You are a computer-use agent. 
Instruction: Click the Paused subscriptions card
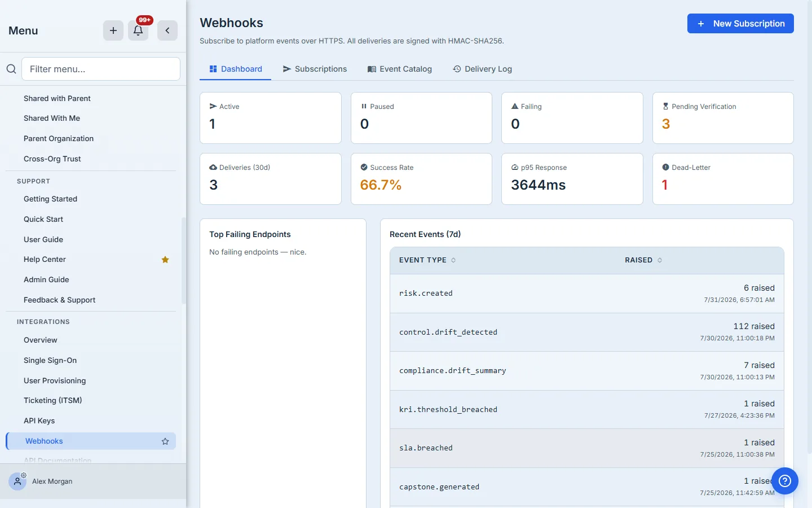click(x=421, y=118)
